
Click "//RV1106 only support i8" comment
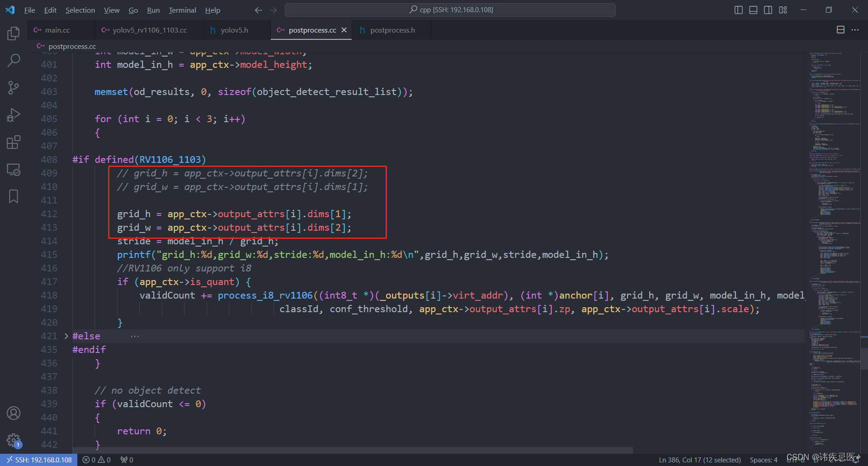(184, 268)
